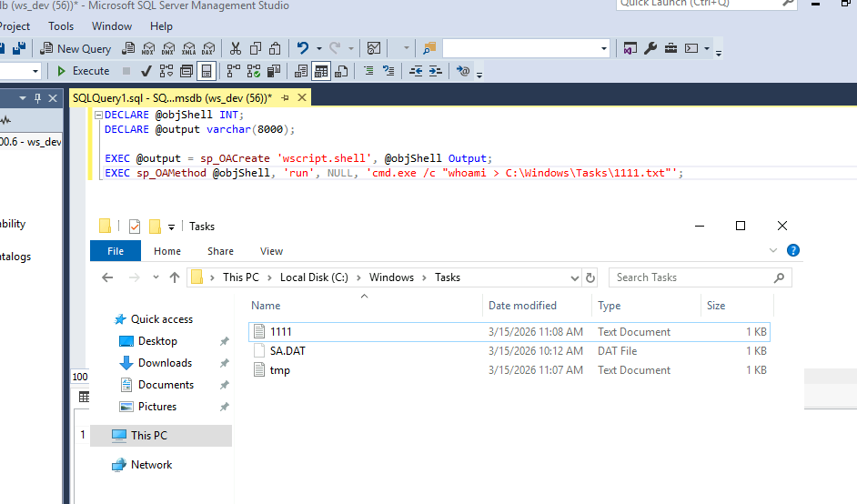Image resolution: width=857 pixels, height=504 pixels.
Task: Open Activity Monitor icon
Action: [x=374, y=48]
